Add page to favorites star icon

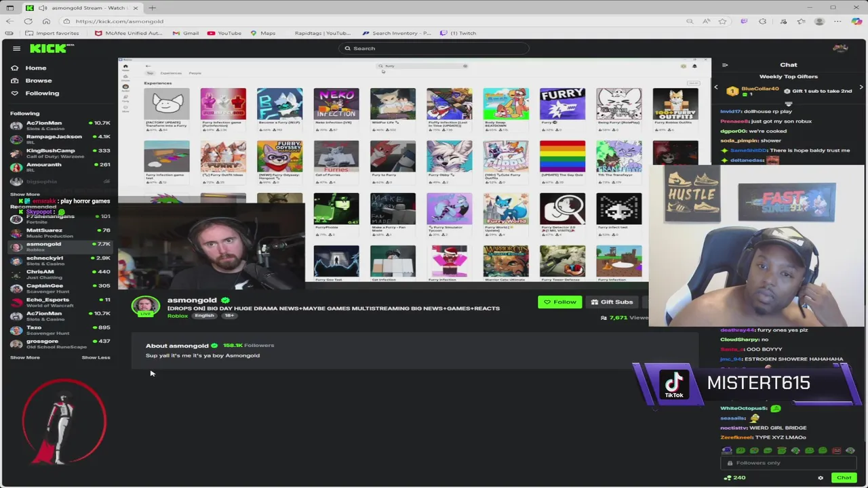722,21
